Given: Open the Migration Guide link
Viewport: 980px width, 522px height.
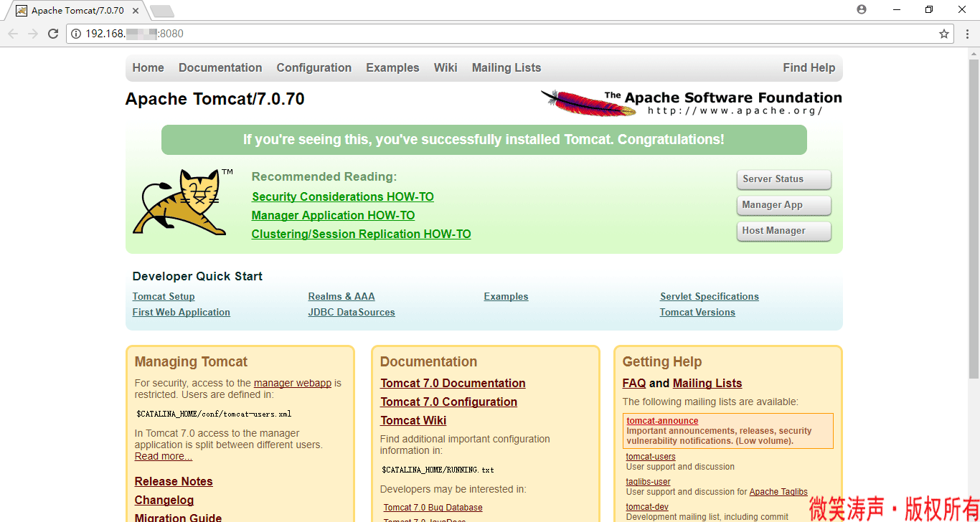Looking at the screenshot, I should (179, 518).
